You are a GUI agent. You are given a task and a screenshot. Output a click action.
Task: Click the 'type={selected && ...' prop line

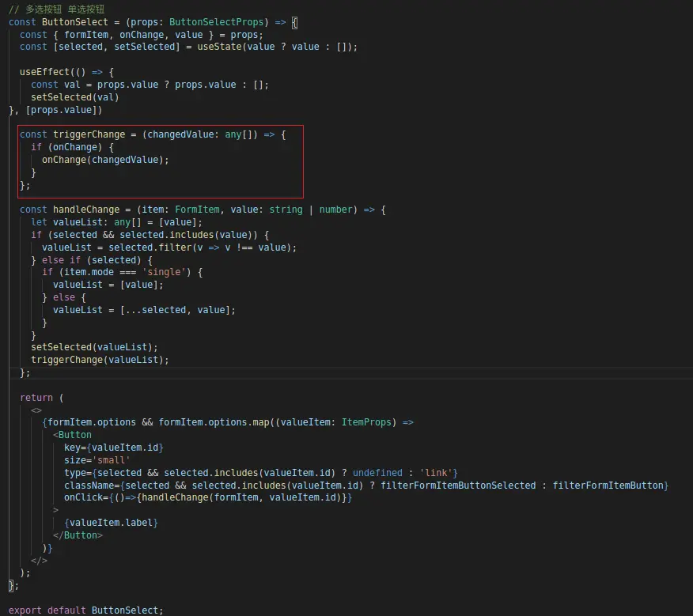coord(261,473)
